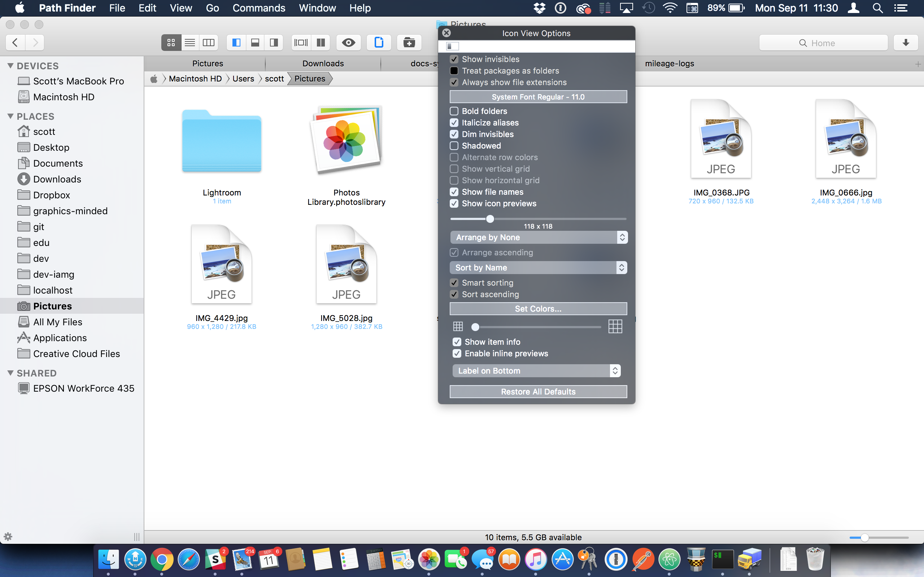Uncheck Enable inline previews
924x577 pixels.
tap(457, 353)
